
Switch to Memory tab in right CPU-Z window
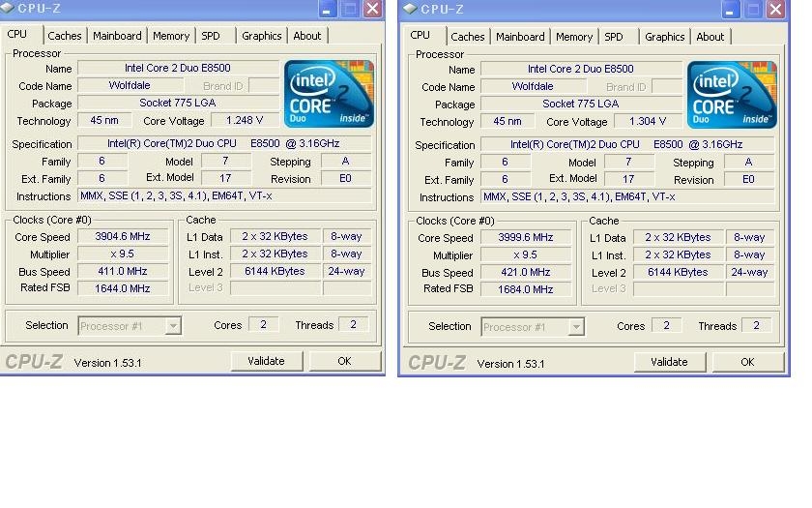click(574, 37)
